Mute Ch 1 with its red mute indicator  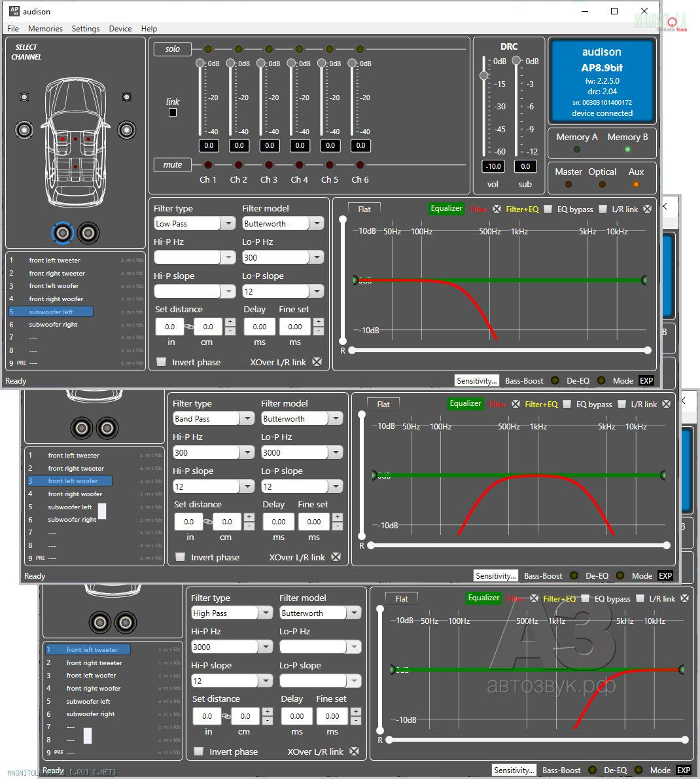pos(208,164)
